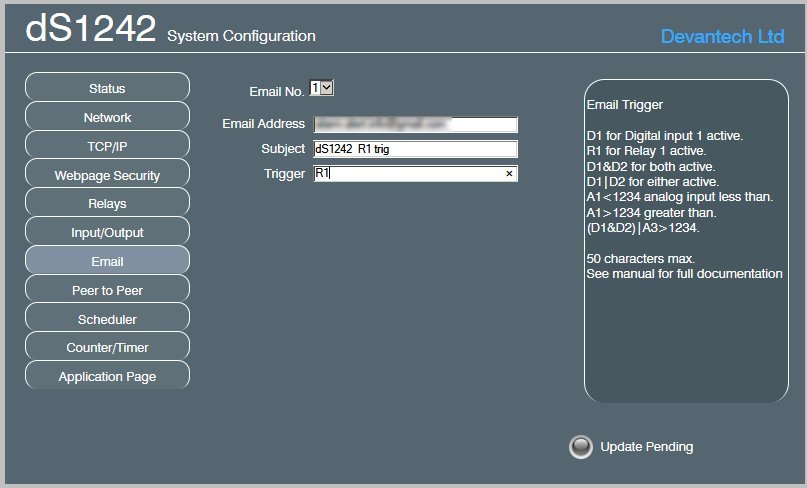Screen dimensions: 807x488
Task: Click the 'Update Pending' label
Action: 646,446
